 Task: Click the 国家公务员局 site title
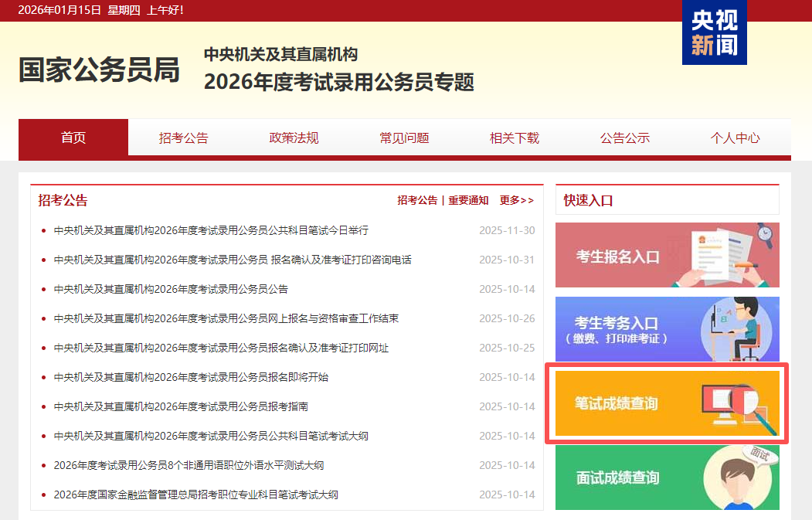coord(98,70)
